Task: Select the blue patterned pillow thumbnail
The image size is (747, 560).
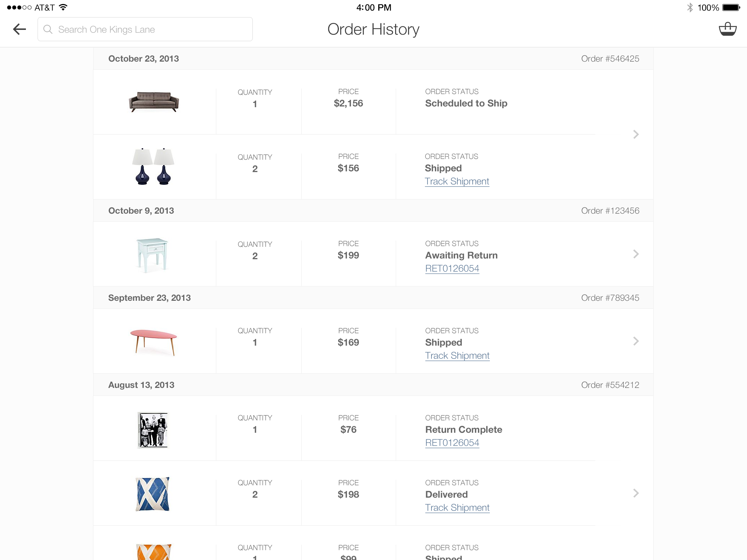Action: 152,494
